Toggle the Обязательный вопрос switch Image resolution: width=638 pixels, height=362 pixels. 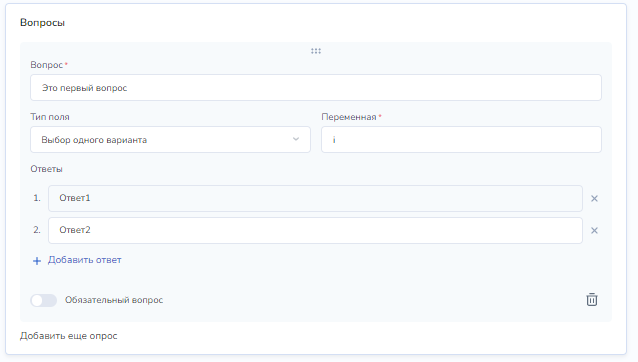44,300
